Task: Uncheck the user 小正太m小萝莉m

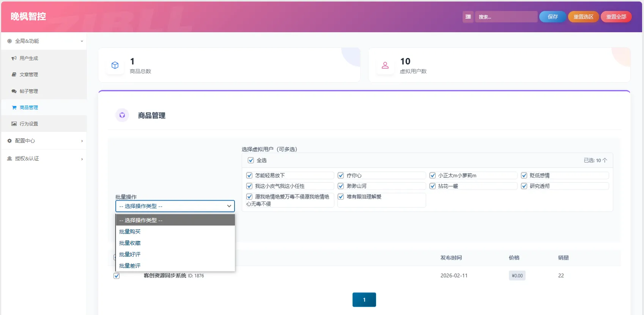Action: pos(433,176)
